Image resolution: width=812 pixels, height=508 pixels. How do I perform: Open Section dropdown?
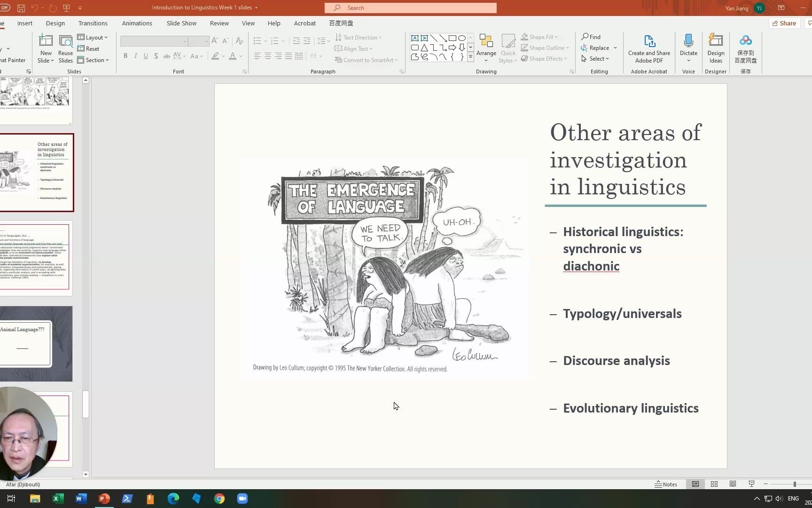coord(93,60)
